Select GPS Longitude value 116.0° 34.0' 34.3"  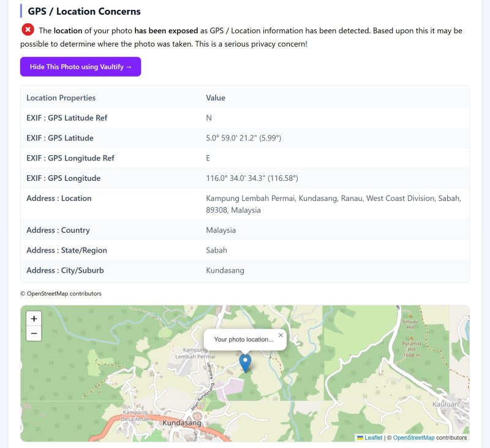(252, 178)
